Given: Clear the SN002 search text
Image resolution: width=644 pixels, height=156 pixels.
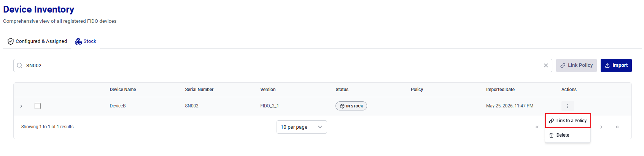Looking at the screenshot, I should click(546, 65).
